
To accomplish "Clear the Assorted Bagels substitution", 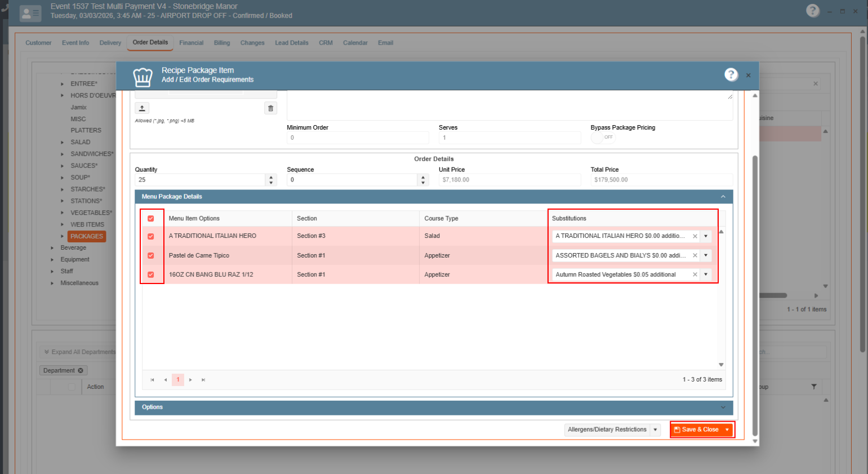I will point(695,256).
